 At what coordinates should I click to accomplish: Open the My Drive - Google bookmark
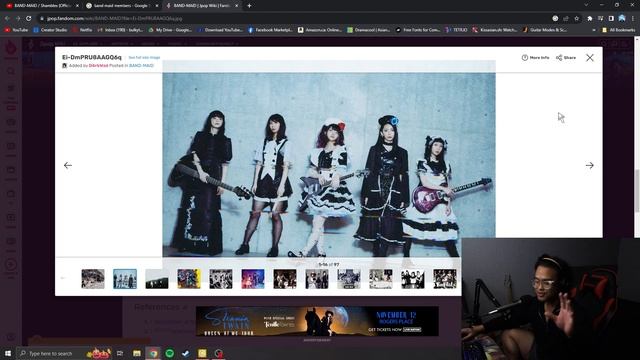[x=170, y=30]
